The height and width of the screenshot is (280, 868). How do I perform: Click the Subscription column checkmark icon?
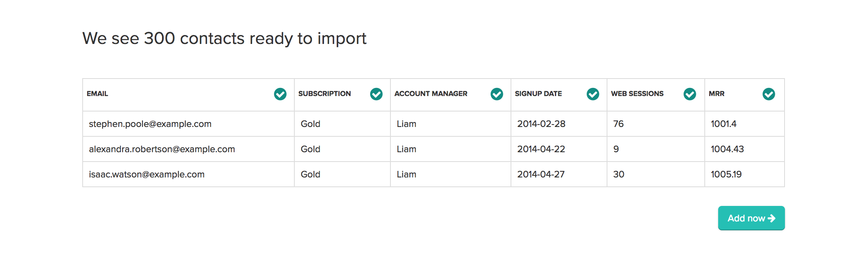(x=376, y=94)
